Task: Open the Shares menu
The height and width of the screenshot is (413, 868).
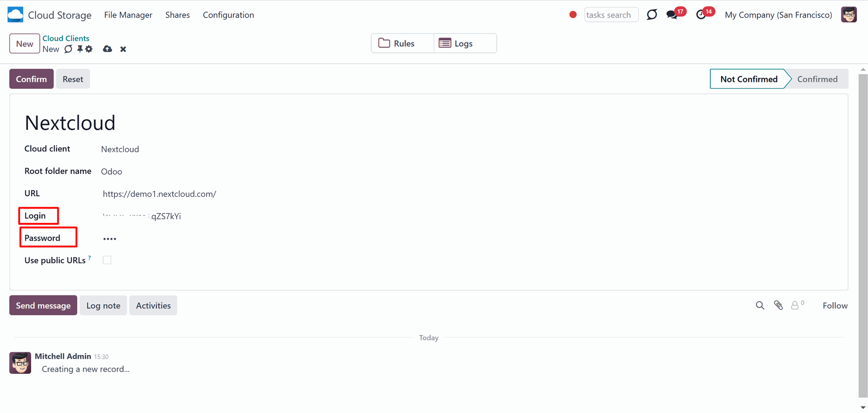Action: pyautogui.click(x=178, y=15)
